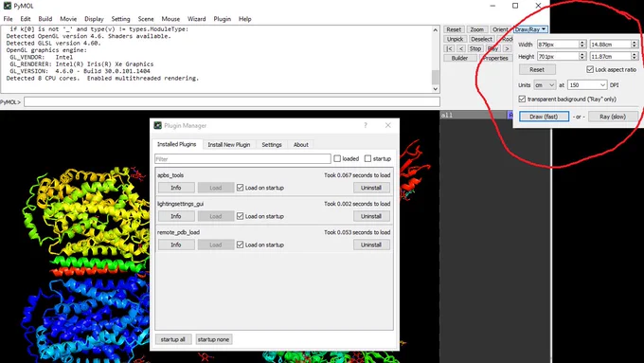Stop movie playback
This screenshot has width=644, height=363.
pyautogui.click(x=474, y=48)
